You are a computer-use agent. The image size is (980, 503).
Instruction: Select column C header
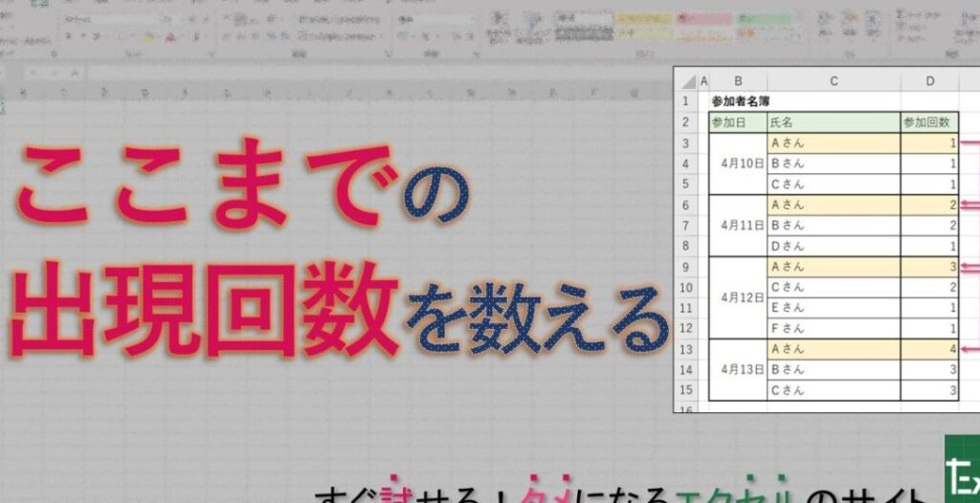[834, 82]
